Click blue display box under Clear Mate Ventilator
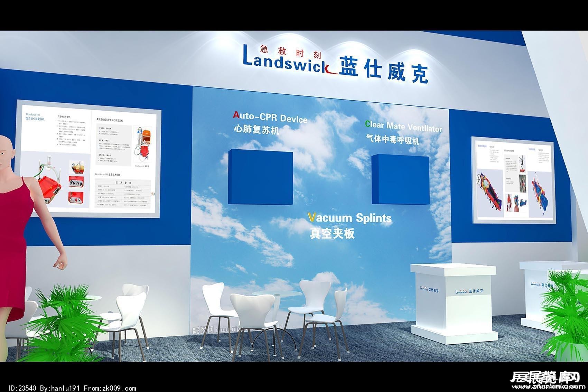 [400, 179]
